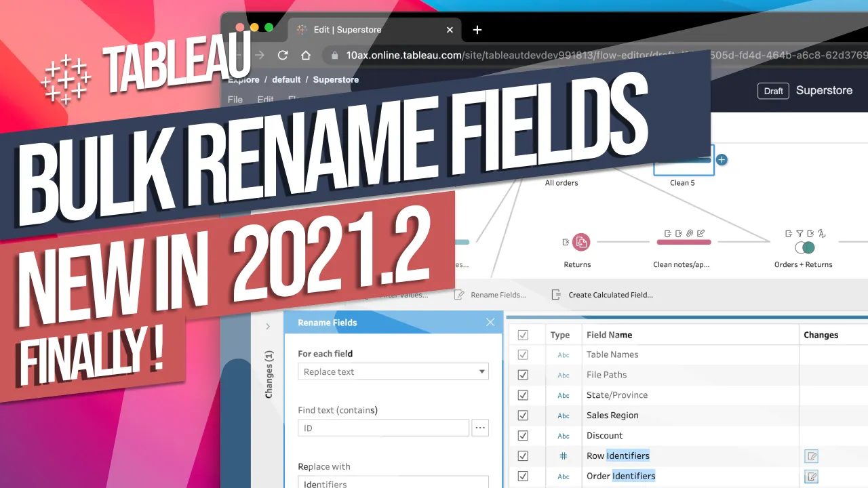Viewport: 868px width, 488px height.
Task: Click the Replace with input field
Action: click(x=393, y=482)
